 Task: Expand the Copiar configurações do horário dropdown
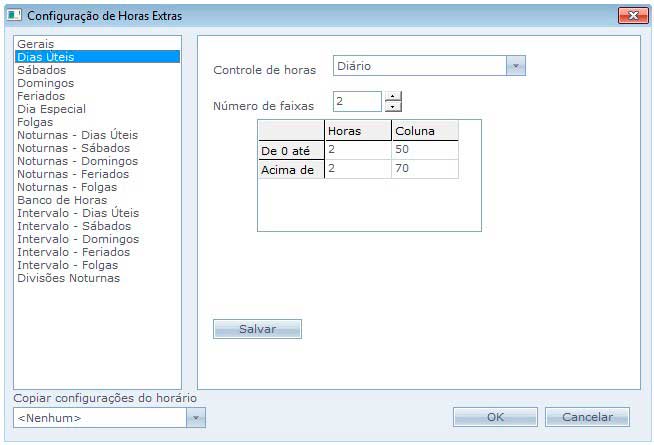(x=196, y=417)
